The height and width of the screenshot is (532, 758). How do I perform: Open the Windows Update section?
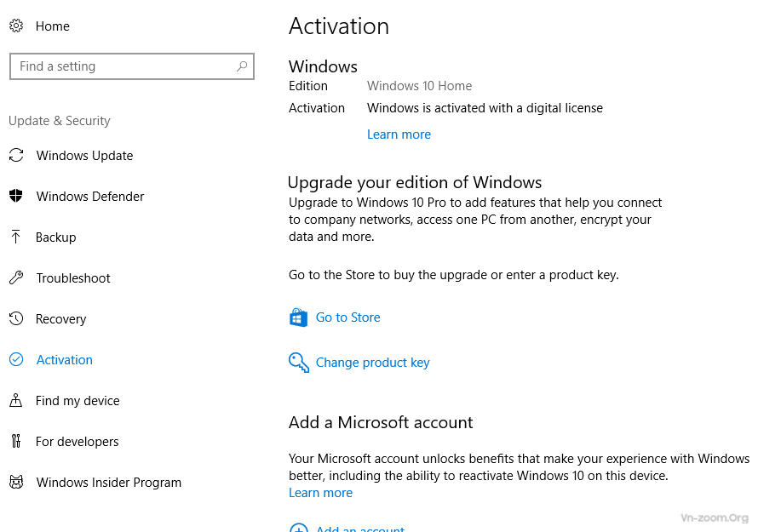[x=84, y=156]
